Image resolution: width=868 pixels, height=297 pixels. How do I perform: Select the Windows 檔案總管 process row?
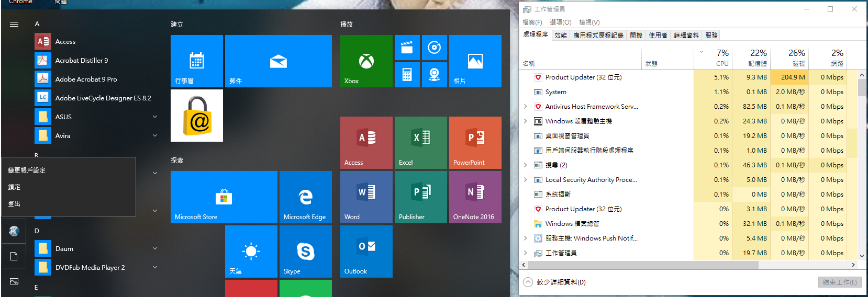(688, 223)
